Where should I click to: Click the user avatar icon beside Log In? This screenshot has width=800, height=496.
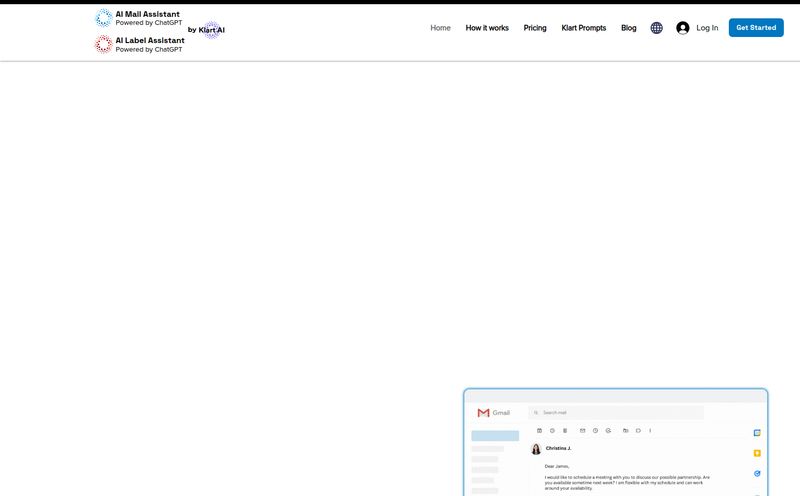point(683,28)
